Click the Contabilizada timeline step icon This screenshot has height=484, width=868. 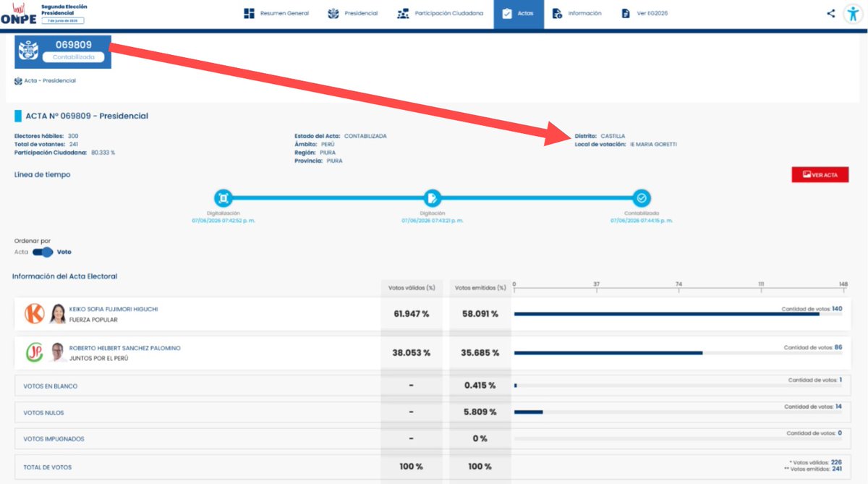(642, 198)
